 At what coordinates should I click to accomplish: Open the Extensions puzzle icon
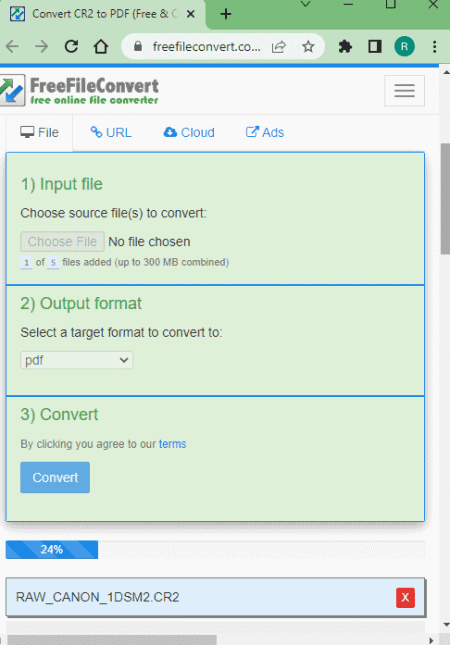tap(345, 46)
